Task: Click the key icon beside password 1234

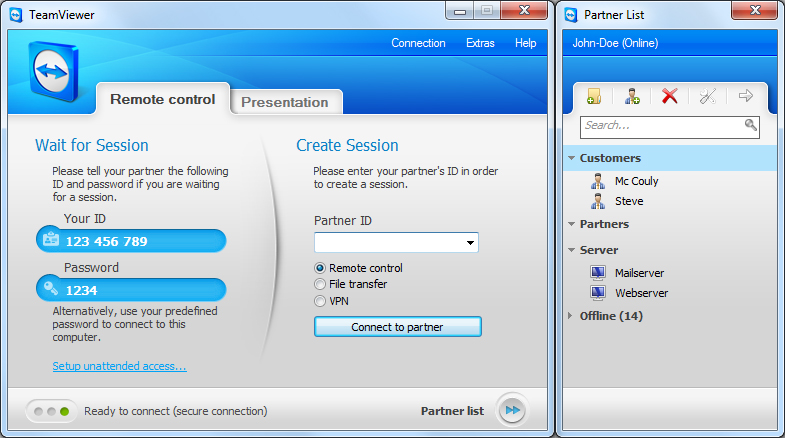Action: (x=51, y=288)
